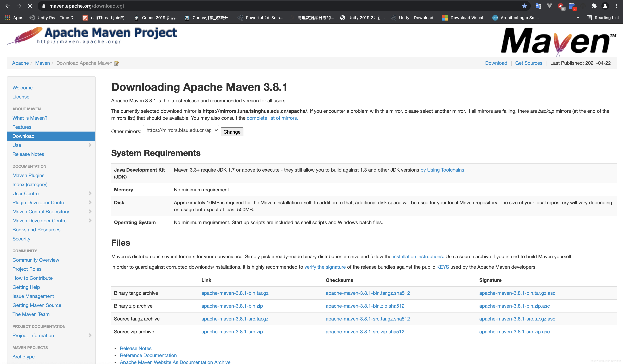Image resolution: width=623 pixels, height=364 pixels.
Task: Open the Reading List
Action: click(603, 18)
